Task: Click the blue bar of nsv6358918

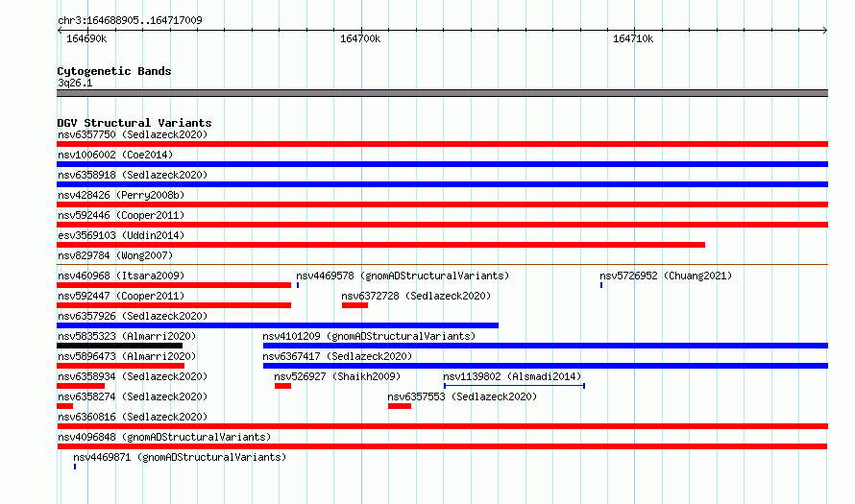Action: (x=442, y=184)
